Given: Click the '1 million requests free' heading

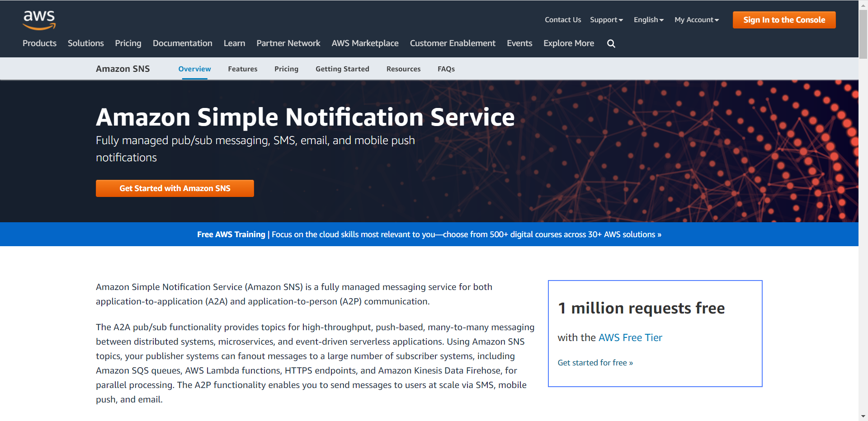Looking at the screenshot, I should pos(641,308).
